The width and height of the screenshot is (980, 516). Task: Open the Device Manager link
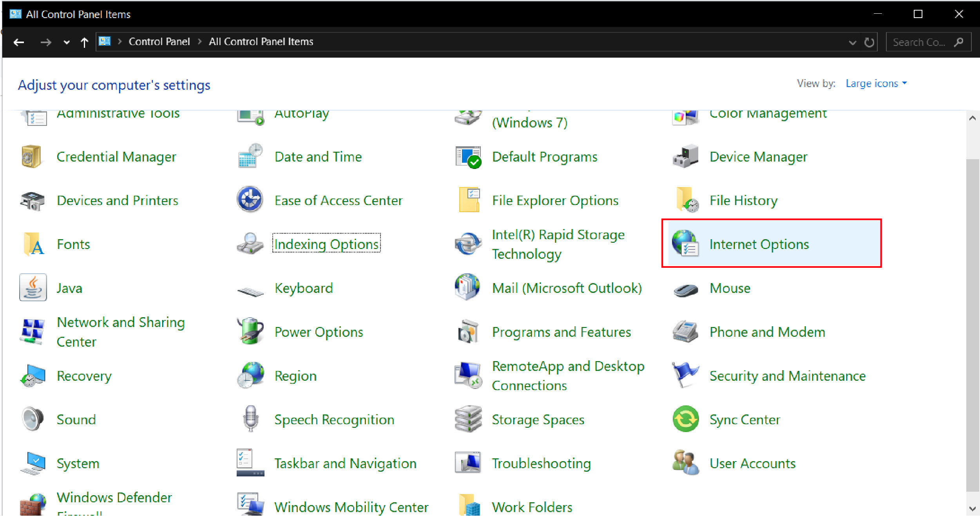(x=758, y=157)
